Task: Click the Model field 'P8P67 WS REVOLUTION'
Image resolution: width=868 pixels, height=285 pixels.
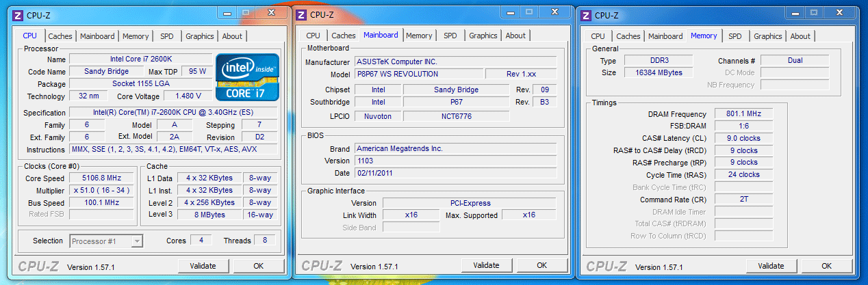Action: click(418, 74)
